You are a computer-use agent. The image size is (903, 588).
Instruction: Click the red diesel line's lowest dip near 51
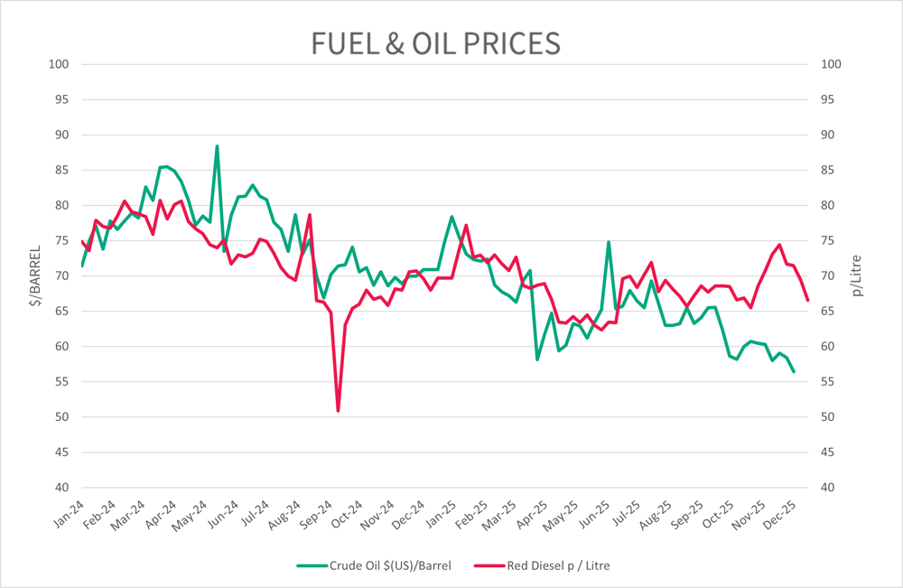(338, 411)
